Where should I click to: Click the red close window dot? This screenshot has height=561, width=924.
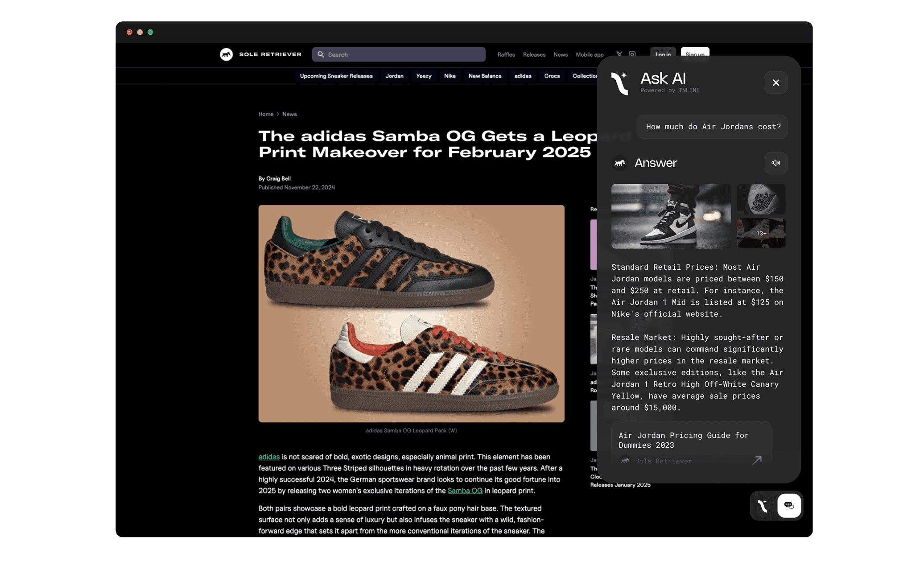click(129, 32)
